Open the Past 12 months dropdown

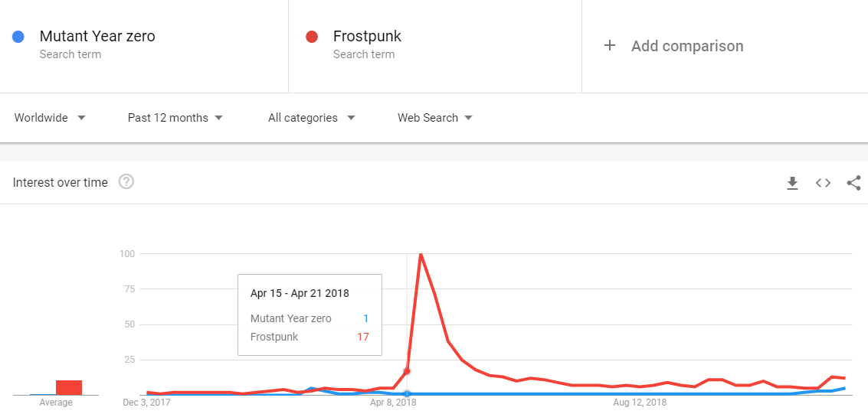[x=175, y=118]
